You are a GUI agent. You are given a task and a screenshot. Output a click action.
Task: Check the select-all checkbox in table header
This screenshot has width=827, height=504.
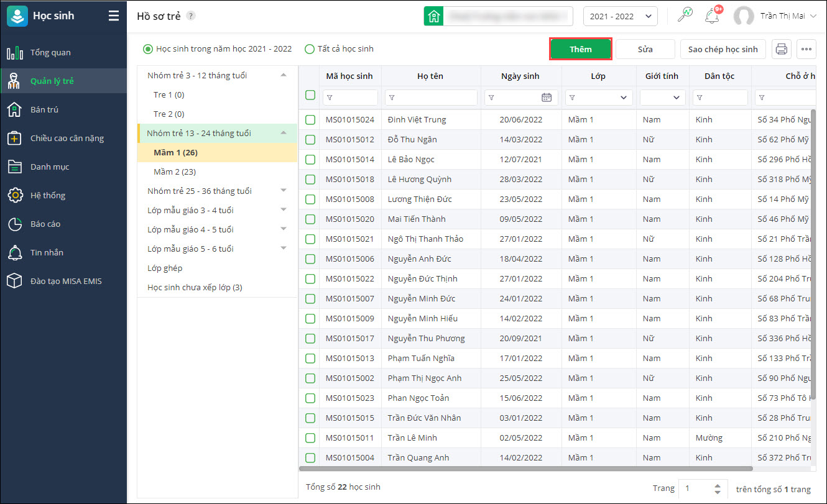[x=310, y=95]
